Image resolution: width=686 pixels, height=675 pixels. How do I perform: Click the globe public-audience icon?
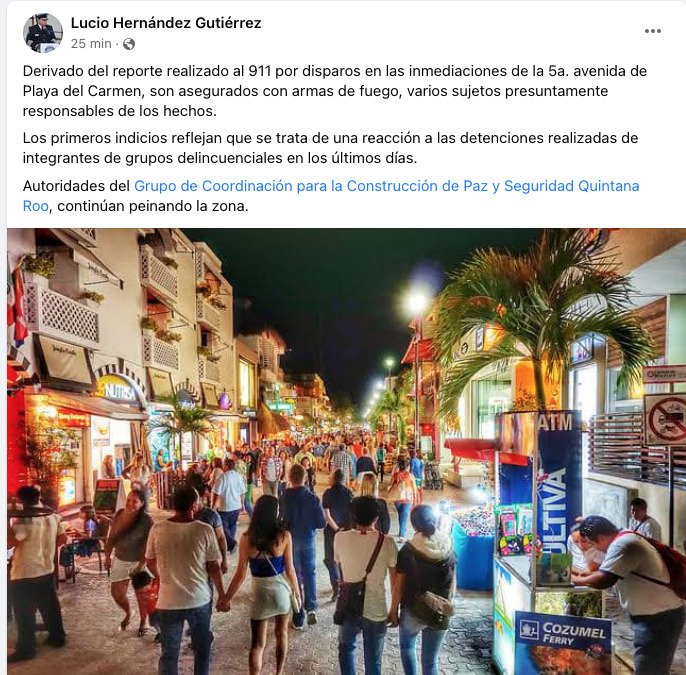(129, 44)
